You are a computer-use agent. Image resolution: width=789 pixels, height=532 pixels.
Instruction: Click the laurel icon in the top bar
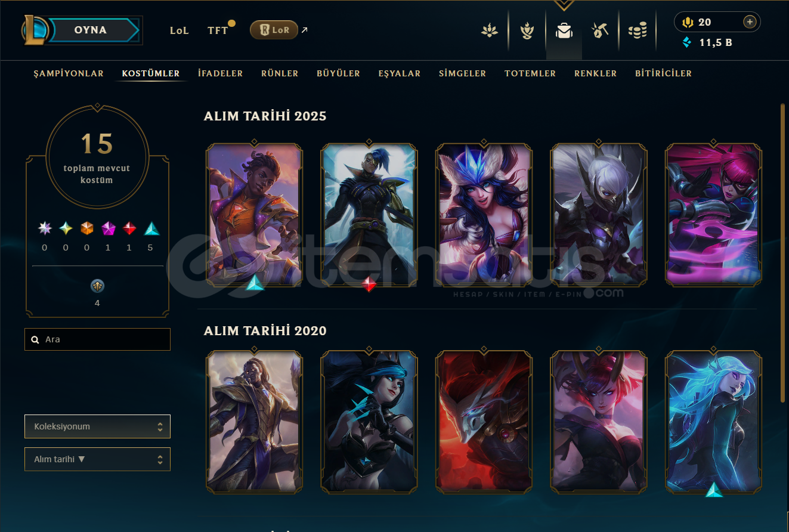(527, 30)
